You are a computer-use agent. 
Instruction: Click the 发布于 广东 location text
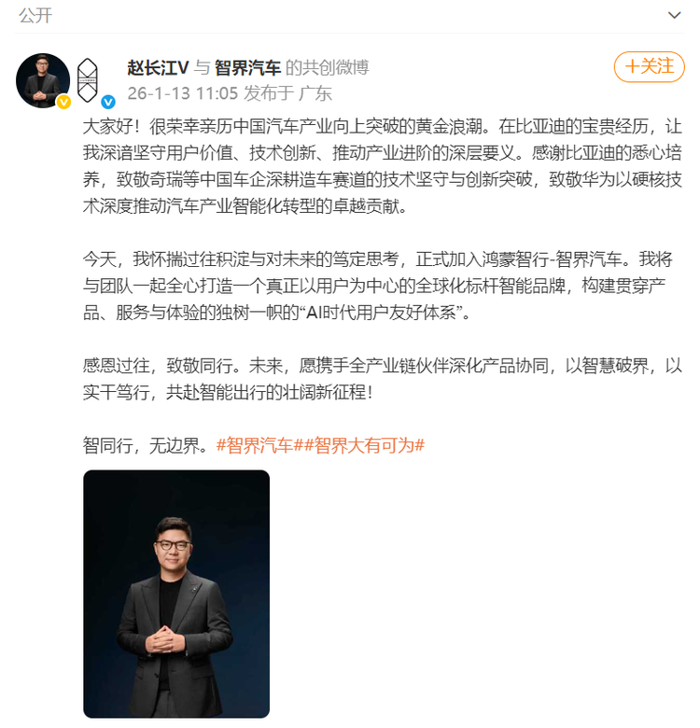coord(287,93)
